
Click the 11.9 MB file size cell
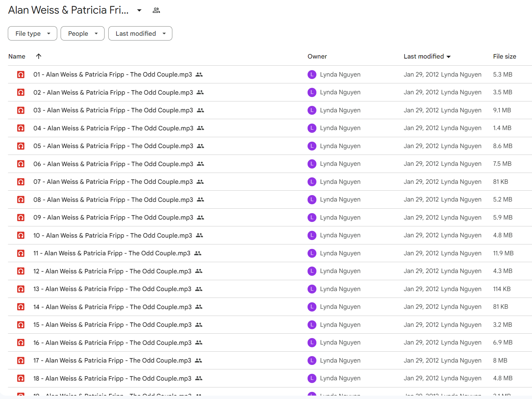503,253
